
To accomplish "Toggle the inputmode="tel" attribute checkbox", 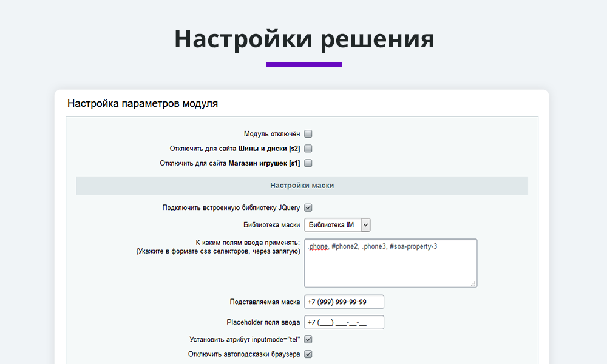I will 308,340.
